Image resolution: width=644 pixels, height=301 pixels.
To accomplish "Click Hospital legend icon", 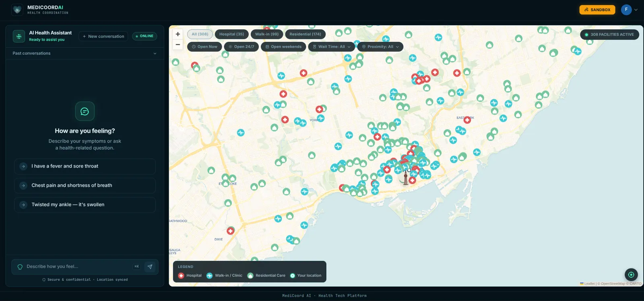I will pyautogui.click(x=181, y=276).
